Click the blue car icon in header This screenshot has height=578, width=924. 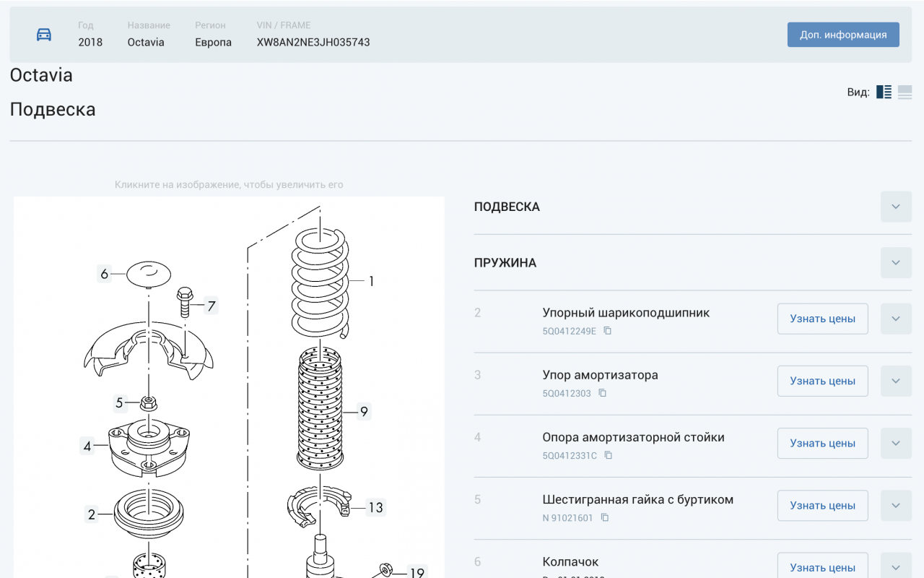point(44,35)
